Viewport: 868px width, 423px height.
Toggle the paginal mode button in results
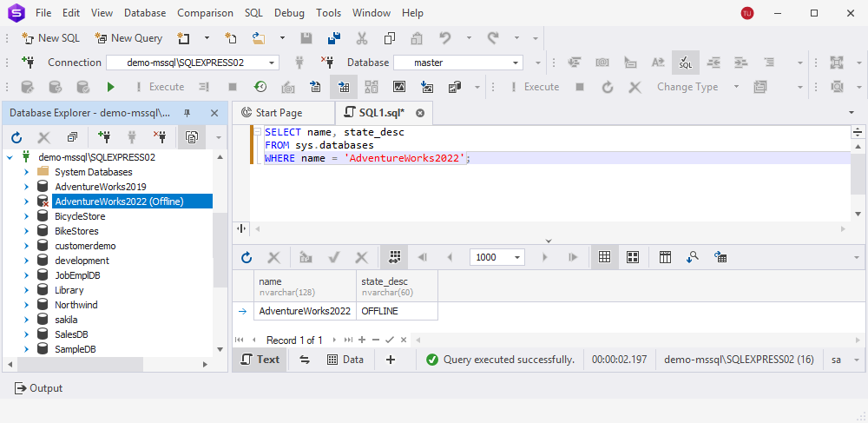pos(394,257)
